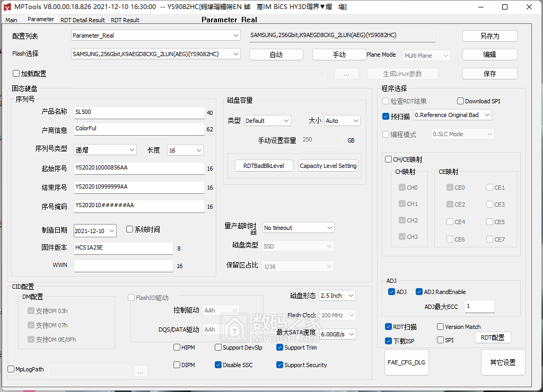Click the browse button next to MpLogPath
This screenshot has height=392, width=543.
point(140,371)
